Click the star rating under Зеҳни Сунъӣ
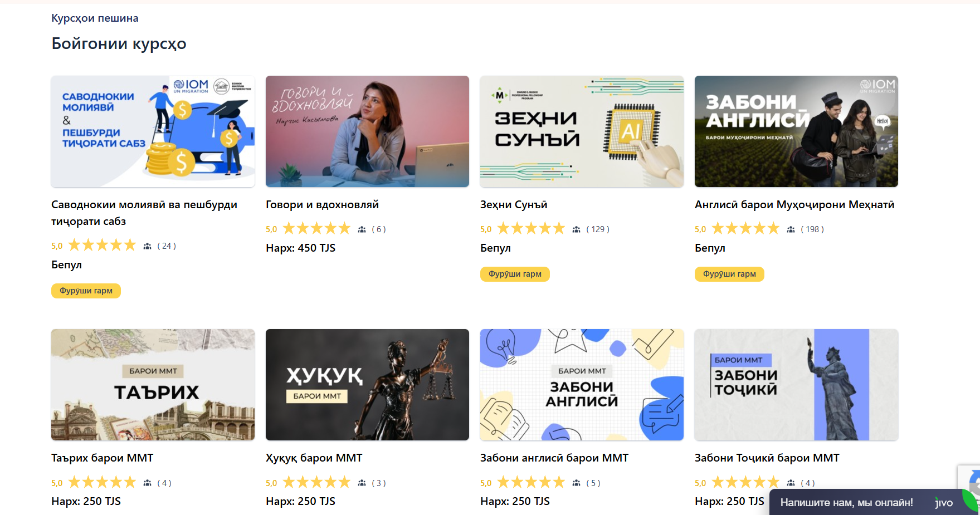980x515 pixels. click(x=531, y=229)
